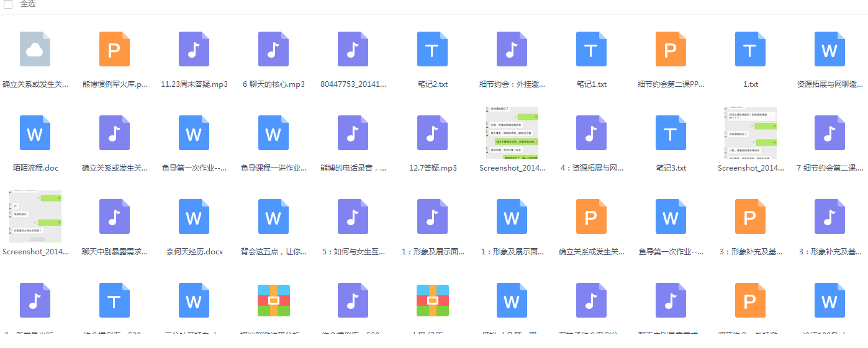The height and width of the screenshot is (348, 868).
Task: Open text-file icon for 笔记1.txt
Action: coord(591,49)
